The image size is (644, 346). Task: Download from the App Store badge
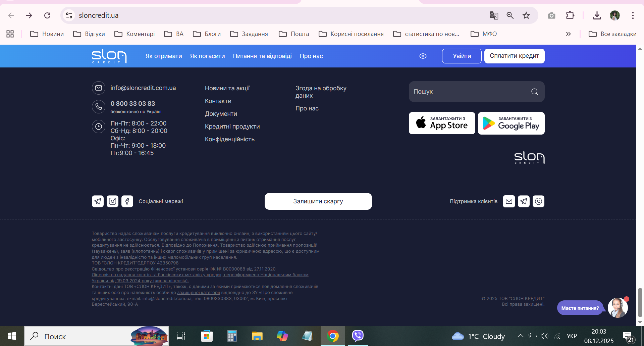coord(442,123)
